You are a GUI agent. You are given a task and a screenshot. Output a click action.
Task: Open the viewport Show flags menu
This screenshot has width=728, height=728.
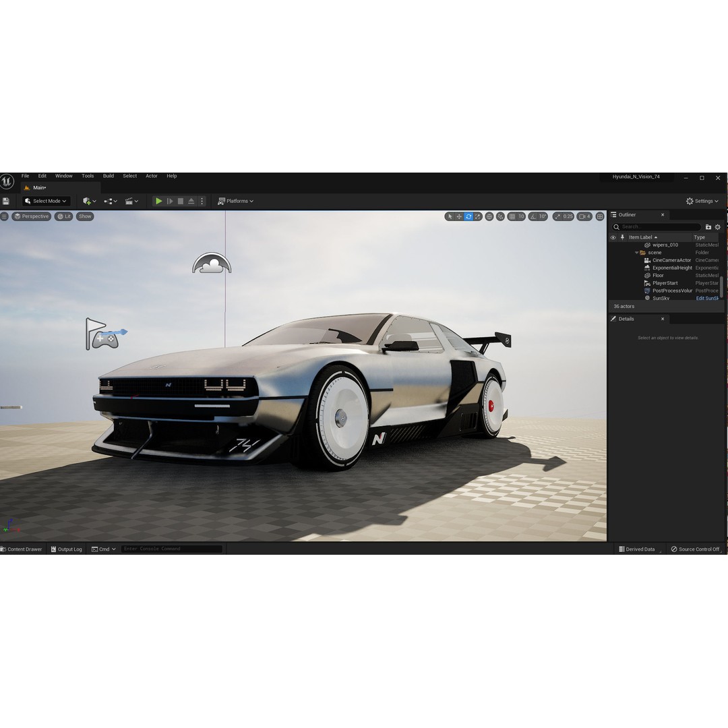(x=85, y=216)
